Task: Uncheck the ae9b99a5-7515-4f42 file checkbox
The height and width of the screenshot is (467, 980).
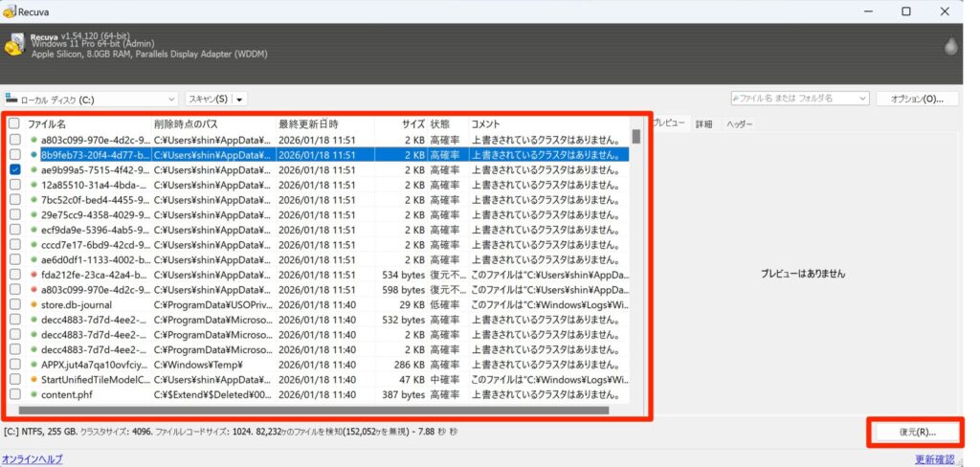Action: (x=14, y=169)
